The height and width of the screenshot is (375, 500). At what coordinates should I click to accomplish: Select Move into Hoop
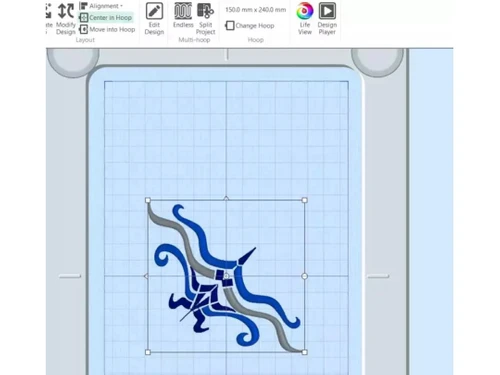107,30
